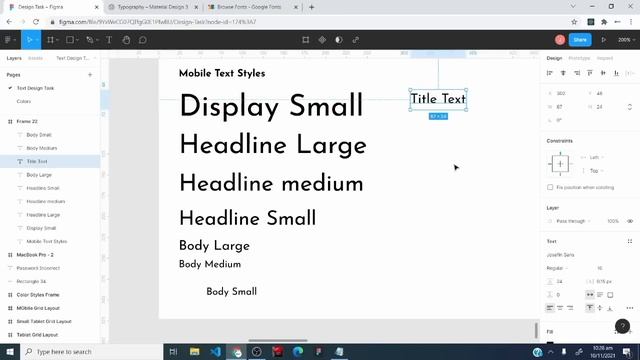Set text align right

click(x=570, y=308)
